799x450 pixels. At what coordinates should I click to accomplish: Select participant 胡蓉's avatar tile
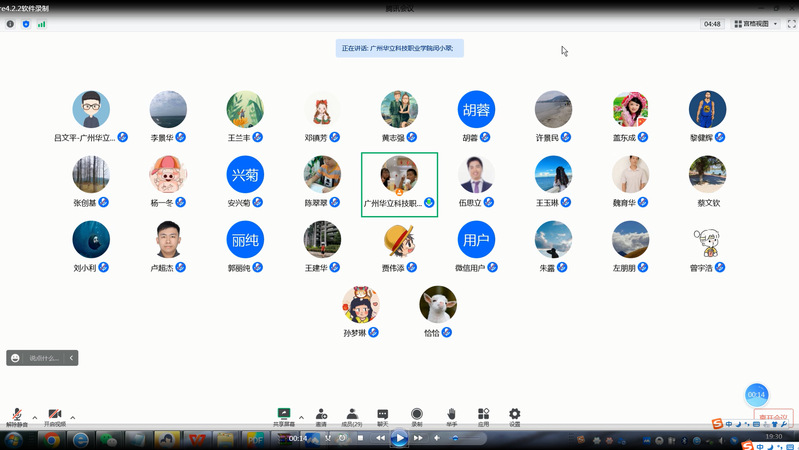[476, 109]
